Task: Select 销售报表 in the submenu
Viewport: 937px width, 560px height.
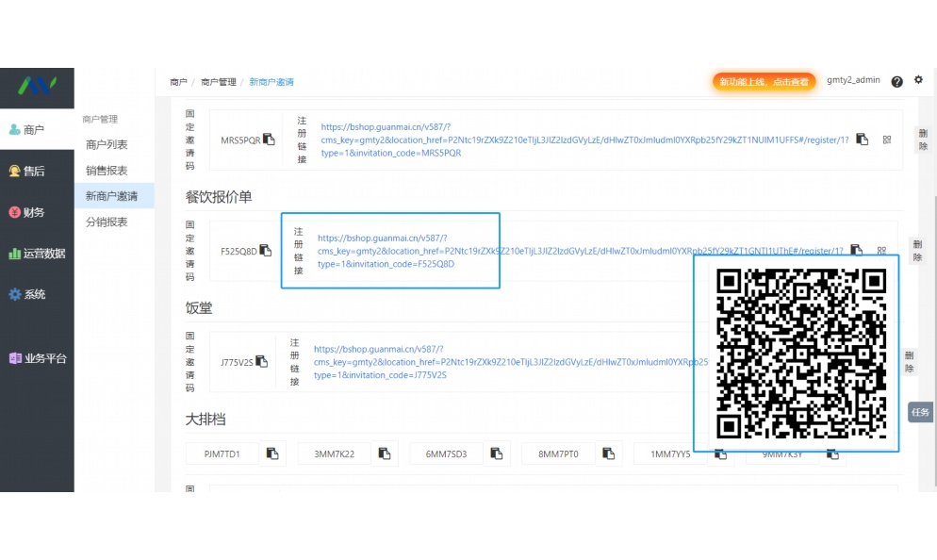Action: click(107, 171)
